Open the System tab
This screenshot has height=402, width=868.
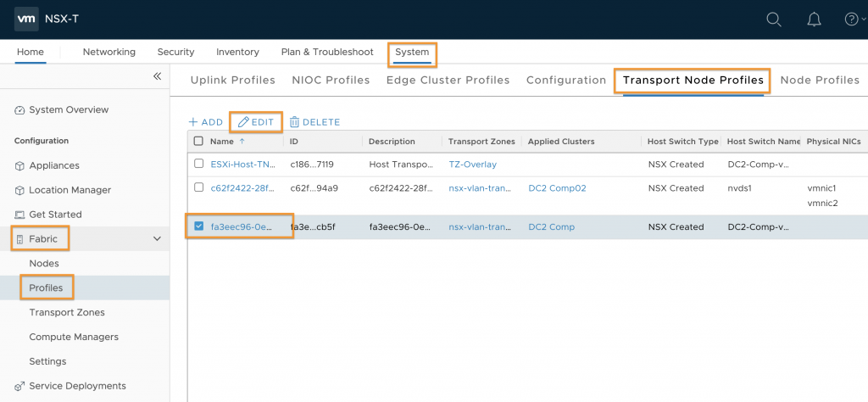pos(412,52)
